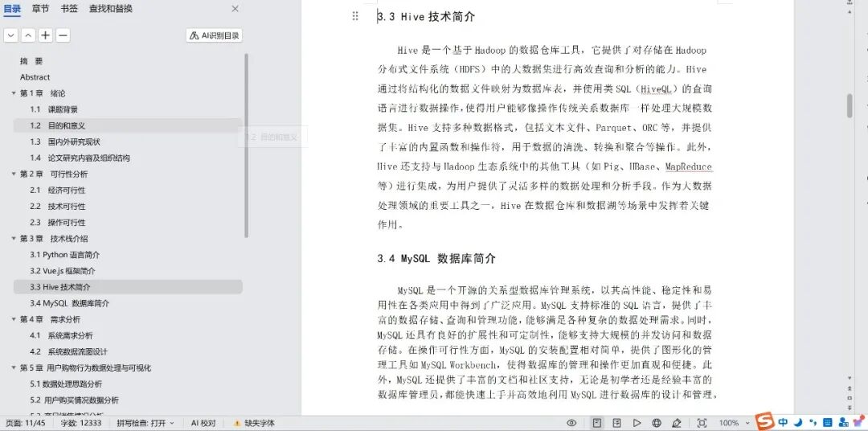Open the 拼写检查 dropdown in status bar

click(145, 423)
